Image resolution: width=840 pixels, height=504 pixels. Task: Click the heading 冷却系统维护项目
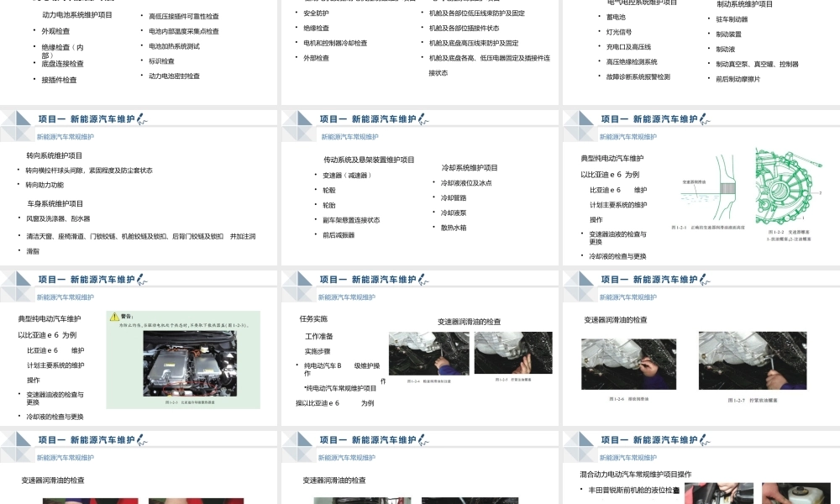tap(470, 168)
